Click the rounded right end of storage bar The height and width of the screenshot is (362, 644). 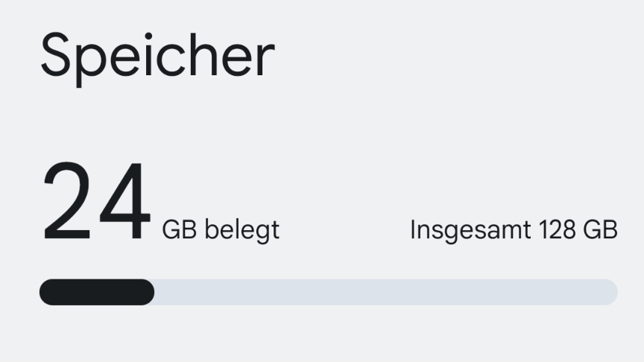pos(610,292)
